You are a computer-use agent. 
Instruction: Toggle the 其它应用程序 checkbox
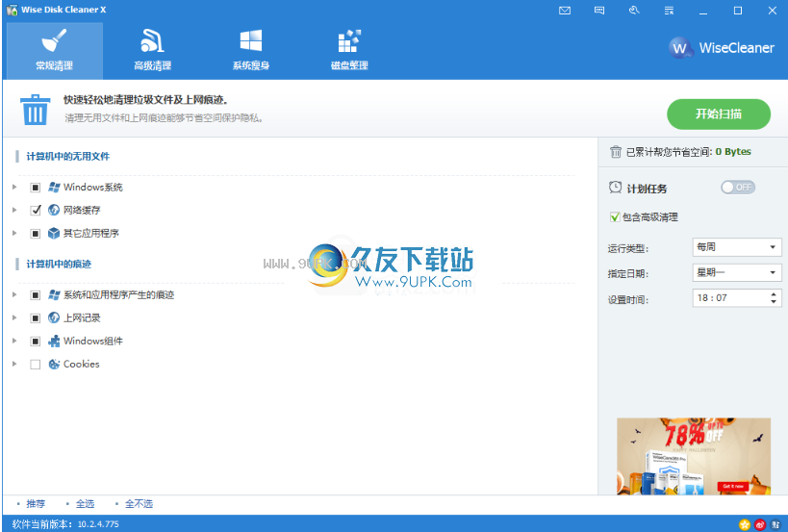click(36, 234)
